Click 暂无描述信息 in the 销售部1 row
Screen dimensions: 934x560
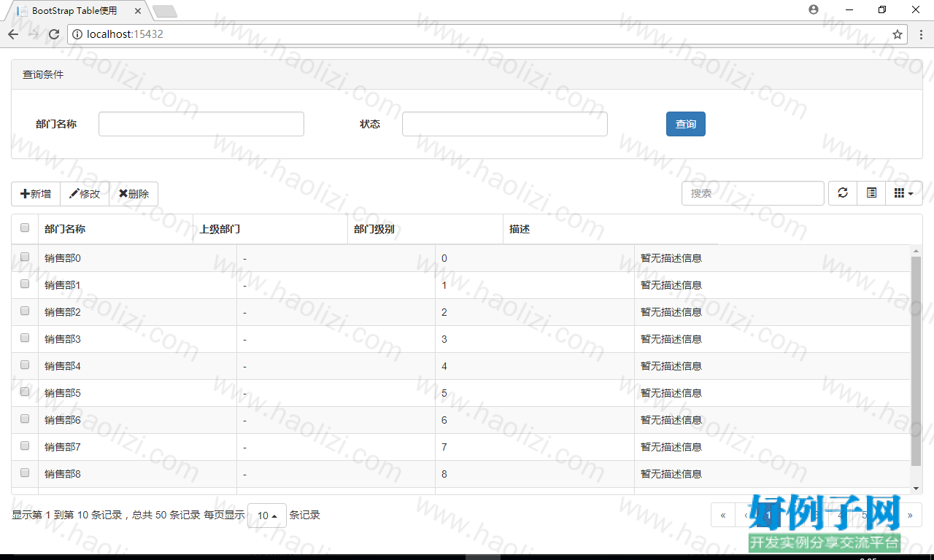(x=671, y=285)
